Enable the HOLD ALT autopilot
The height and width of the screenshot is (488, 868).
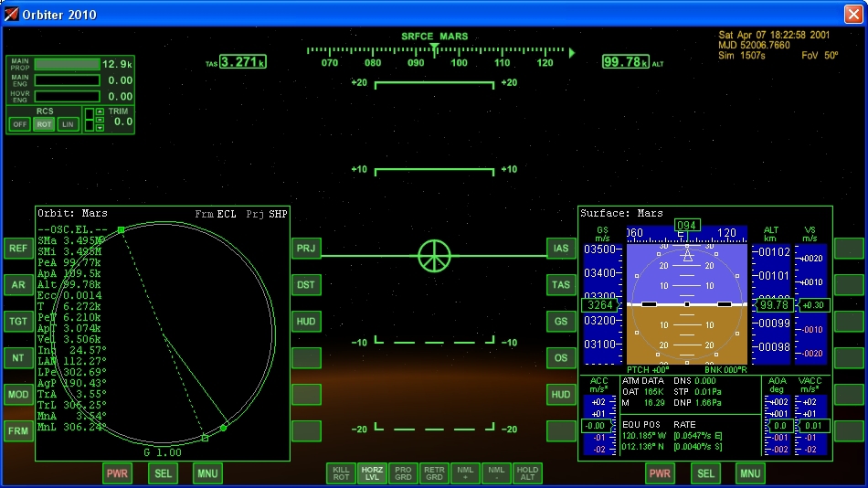(527, 472)
